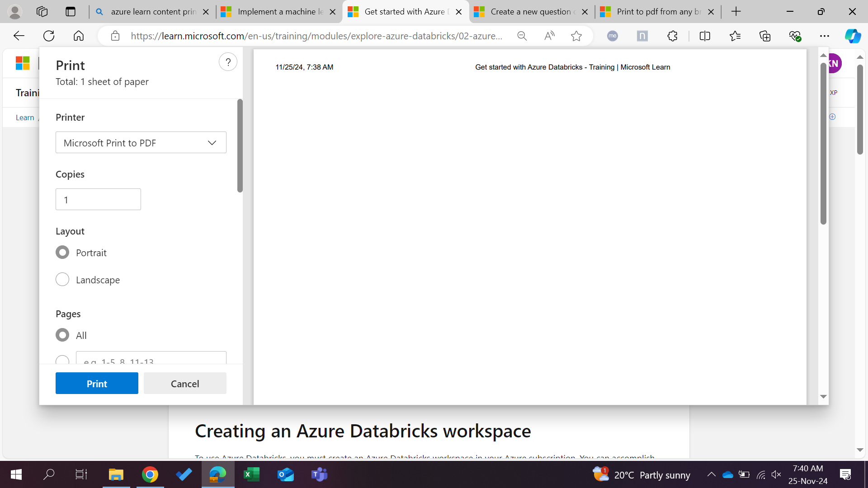Screen dimensions: 868x488
Task: Refresh the page with reload icon
Action: [49, 36]
